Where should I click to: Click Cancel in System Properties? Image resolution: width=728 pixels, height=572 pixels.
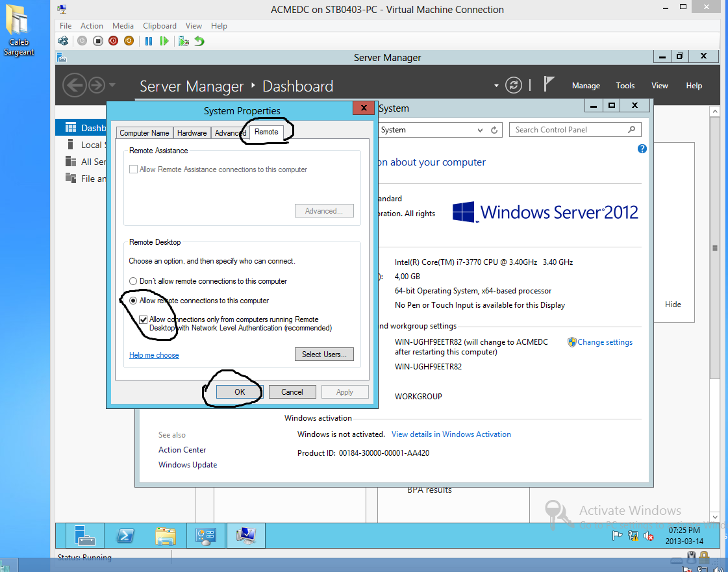pos(292,392)
